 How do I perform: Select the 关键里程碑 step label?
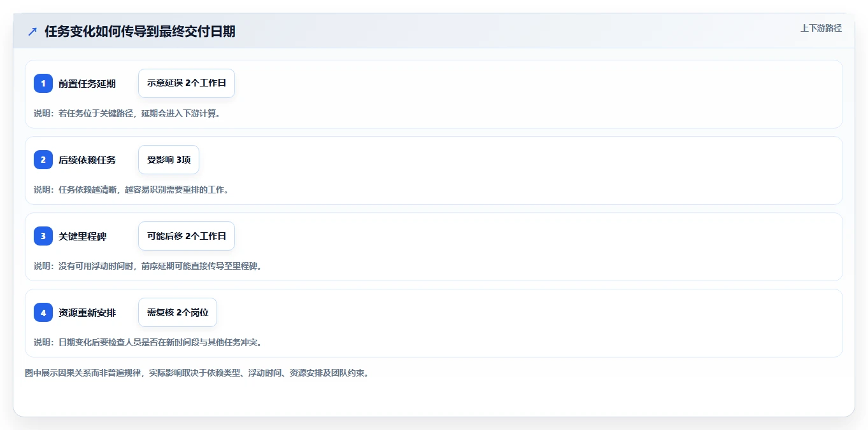[x=83, y=236]
